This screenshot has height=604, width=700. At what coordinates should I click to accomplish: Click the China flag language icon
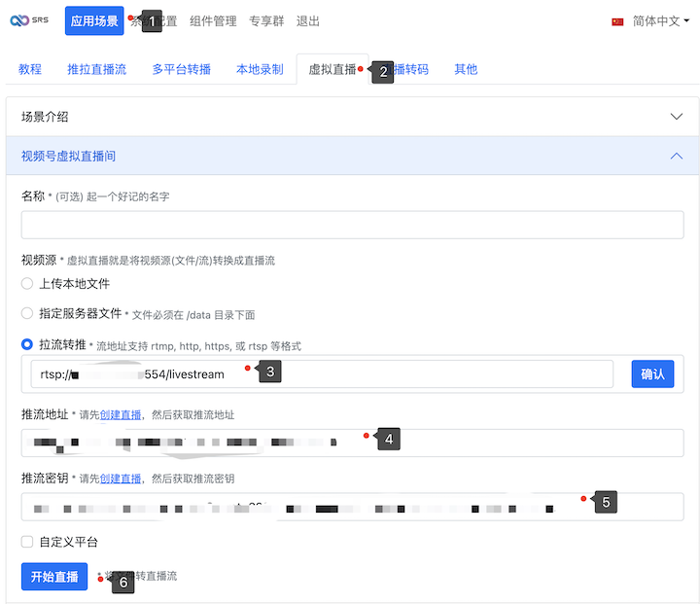(617, 21)
